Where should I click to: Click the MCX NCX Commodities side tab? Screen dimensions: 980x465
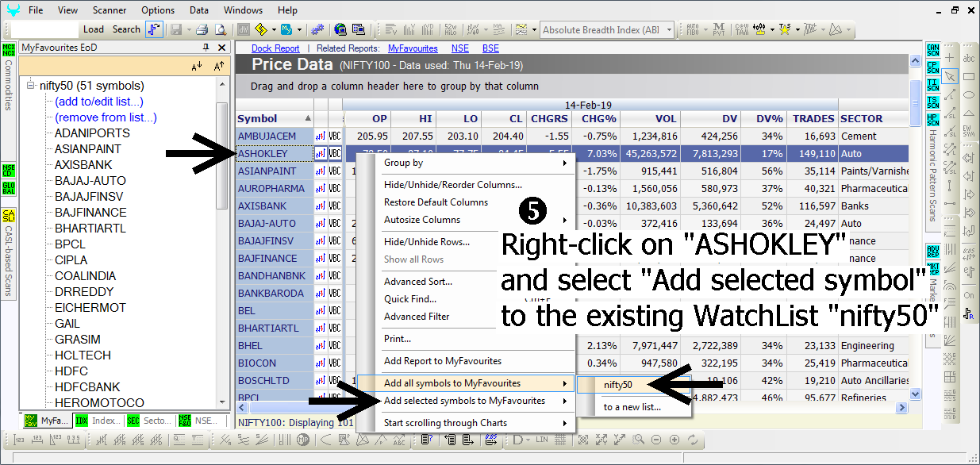coord(9,75)
